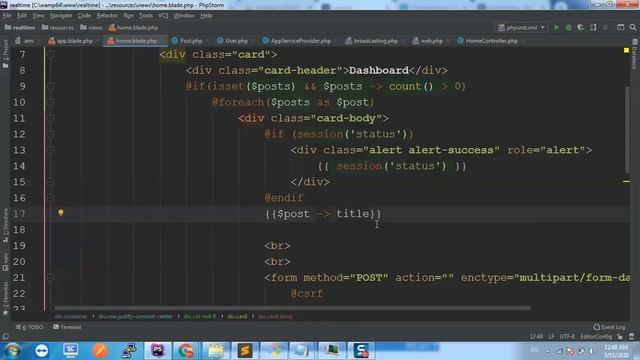Image resolution: width=640 pixels, height=360 pixels.
Task: Start debugging with the green bug icon
Action: click(569, 27)
